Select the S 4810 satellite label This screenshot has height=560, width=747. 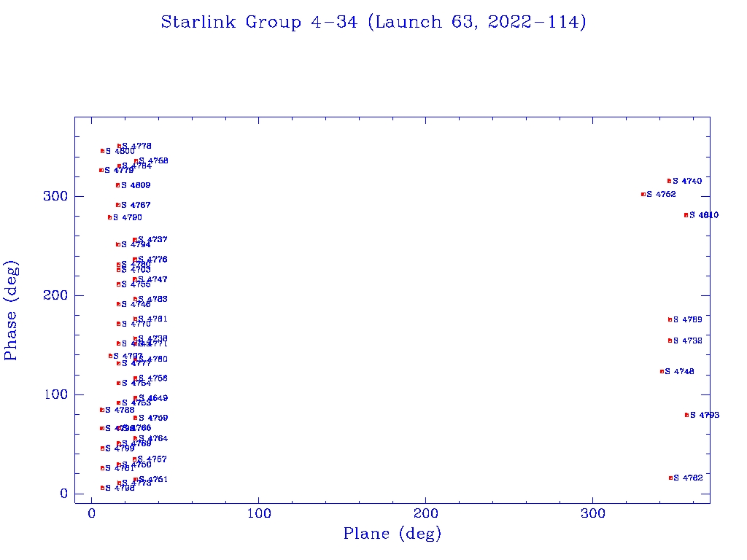pyautogui.click(x=704, y=215)
